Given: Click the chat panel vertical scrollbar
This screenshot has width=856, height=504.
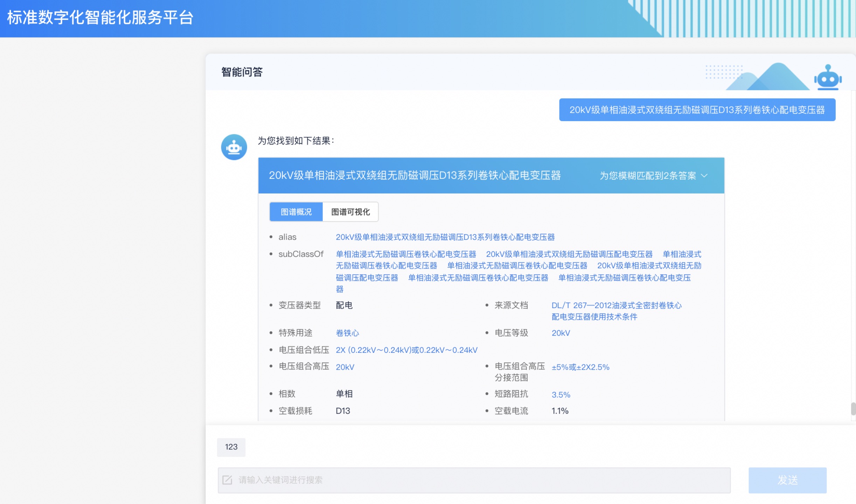Looking at the screenshot, I should coord(853,408).
